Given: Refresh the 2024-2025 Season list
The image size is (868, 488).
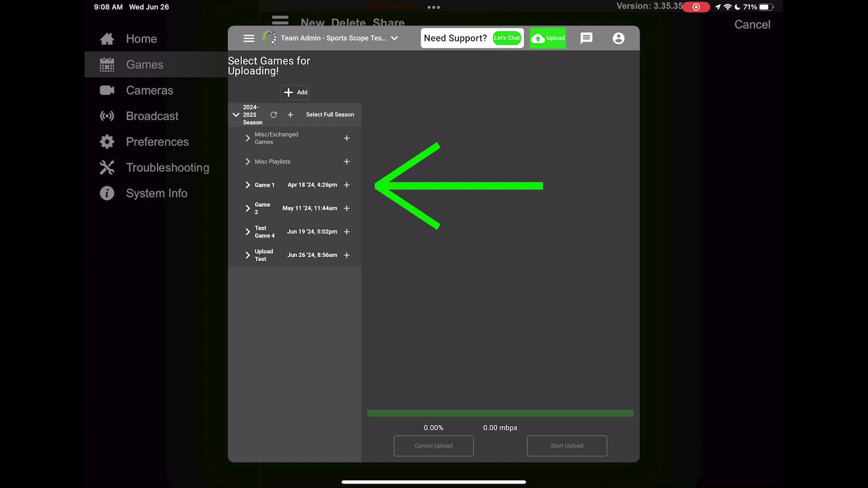Looking at the screenshot, I should pyautogui.click(x=274, y=115).
